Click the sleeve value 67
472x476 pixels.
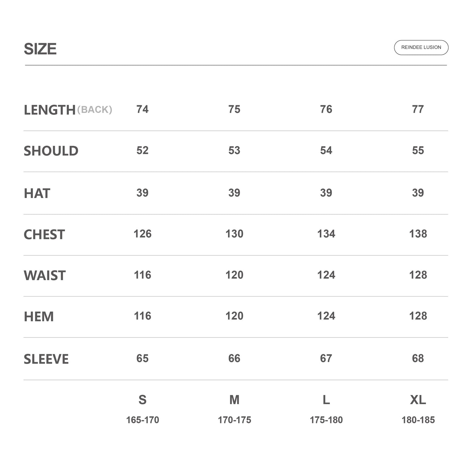(x=326, y=358)
